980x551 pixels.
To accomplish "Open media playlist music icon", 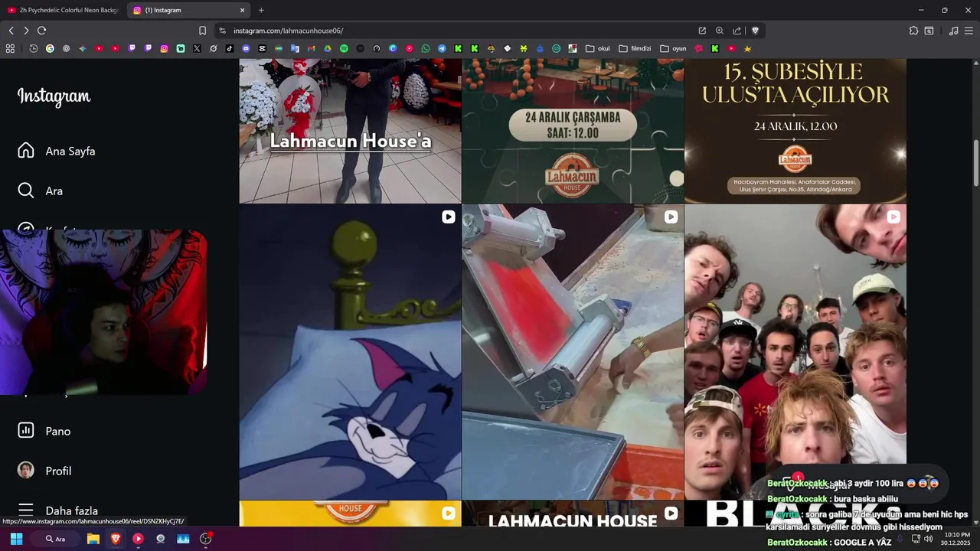I will click(953, 31).
